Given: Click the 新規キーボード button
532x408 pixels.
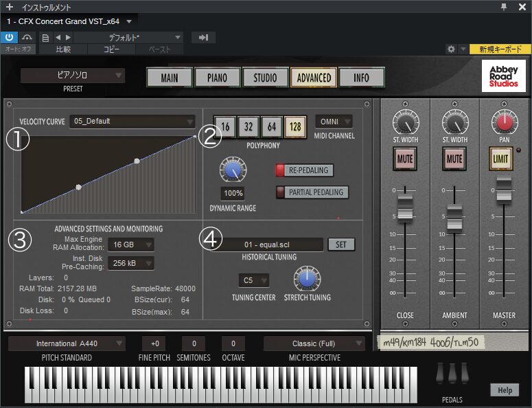Looking at the screenshot, I should coord(500,49).
